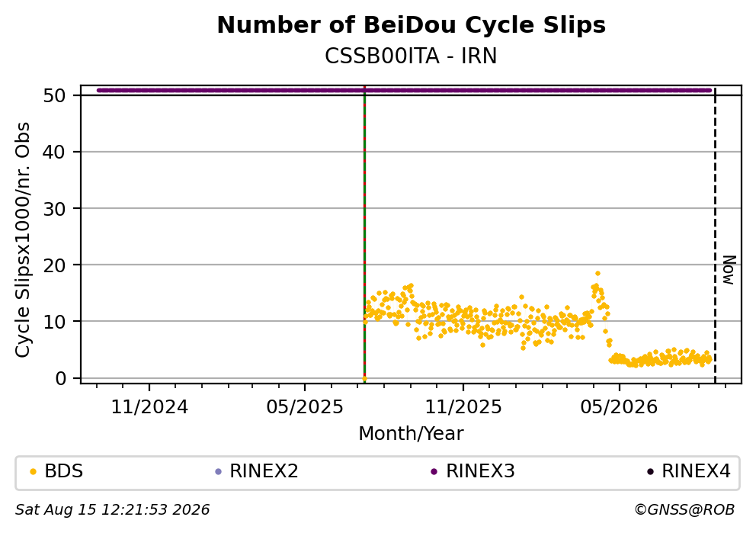Screen dimensions: 756x533
Task: Click the ©GNSS@ROB credit text
Action: [684, 510]
